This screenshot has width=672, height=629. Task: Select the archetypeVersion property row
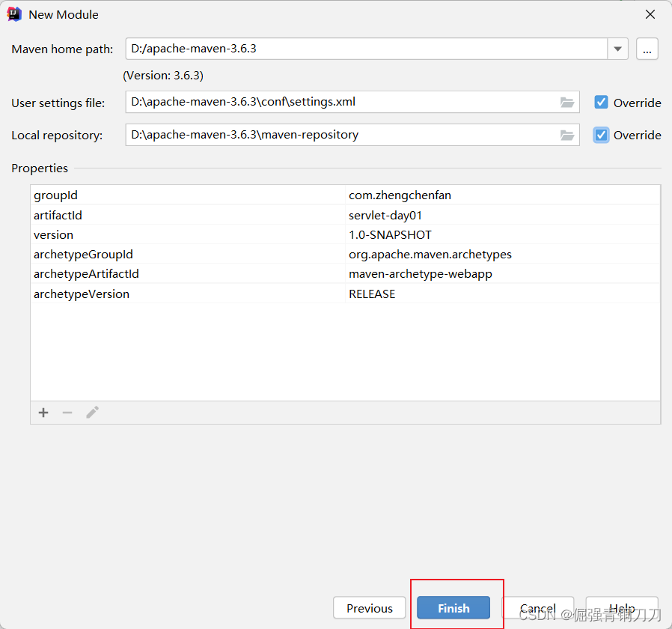[224, 294]
